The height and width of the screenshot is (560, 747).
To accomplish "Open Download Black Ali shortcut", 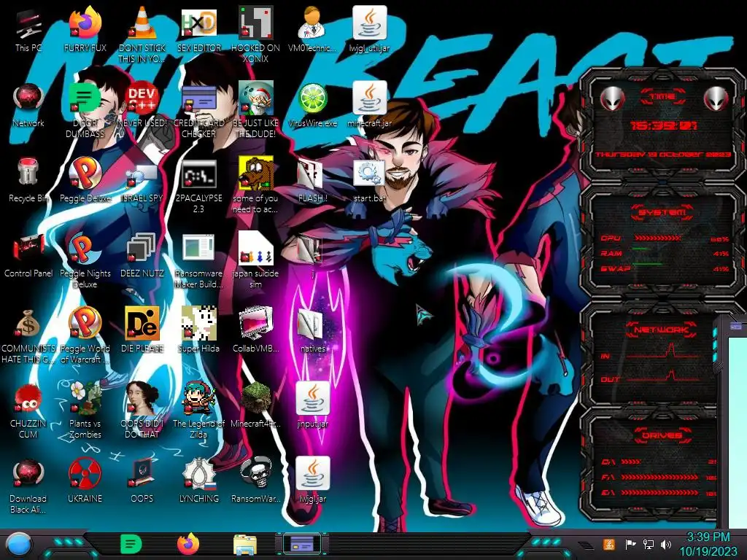I will point(28,474).
